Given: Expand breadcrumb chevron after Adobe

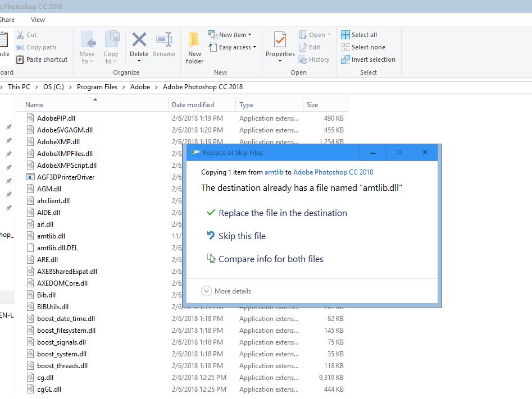Looking at the screenshot, I should pos(156,87).
